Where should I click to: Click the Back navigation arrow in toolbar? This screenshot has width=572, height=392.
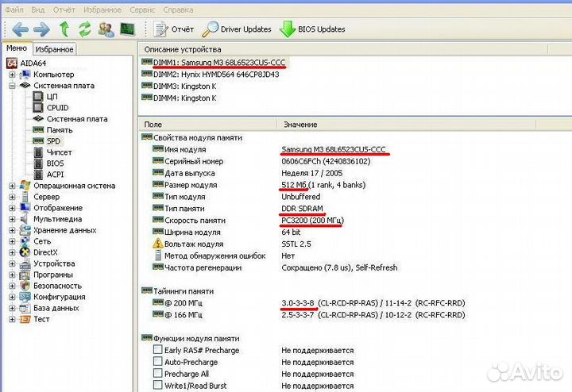20,29
